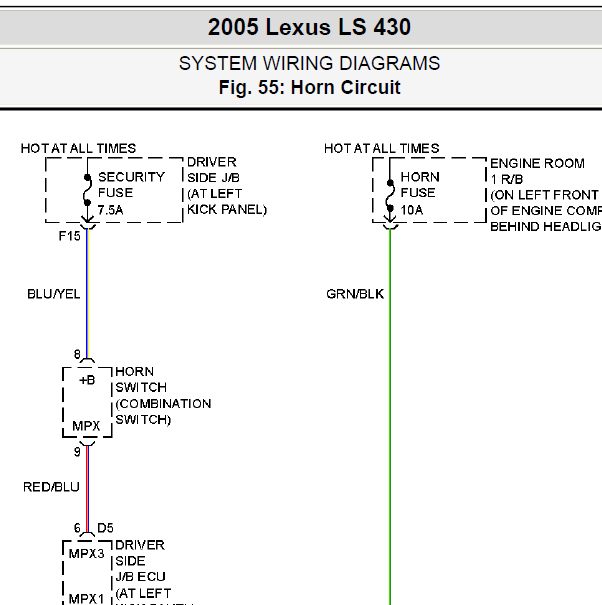Click the 'DRIVER SIDE J/B (AT LEFT KICK PANEL)' label
The image size is (602, 605).
(x=227, y=186)
